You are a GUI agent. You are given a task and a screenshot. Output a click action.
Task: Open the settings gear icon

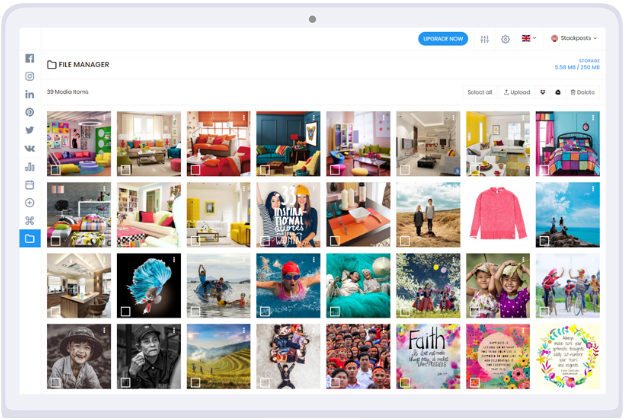(505, 39)
